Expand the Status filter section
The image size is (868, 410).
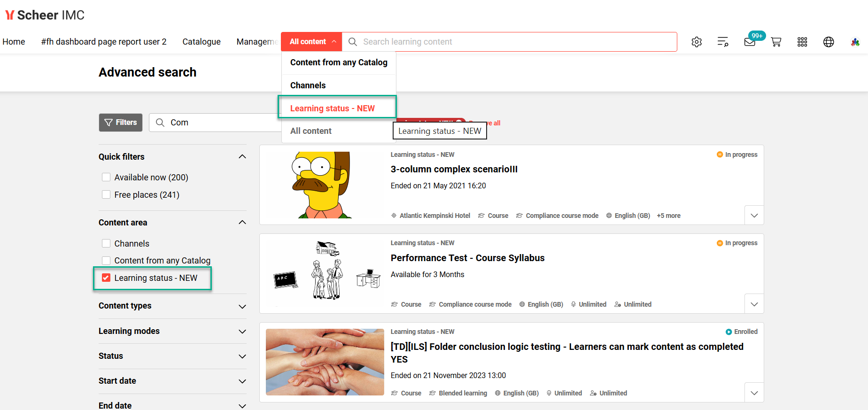(242, 356)
